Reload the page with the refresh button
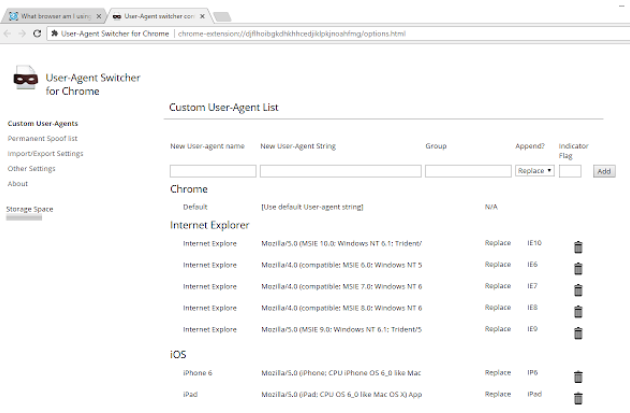 pyautogui.click(x=37, y=34)
